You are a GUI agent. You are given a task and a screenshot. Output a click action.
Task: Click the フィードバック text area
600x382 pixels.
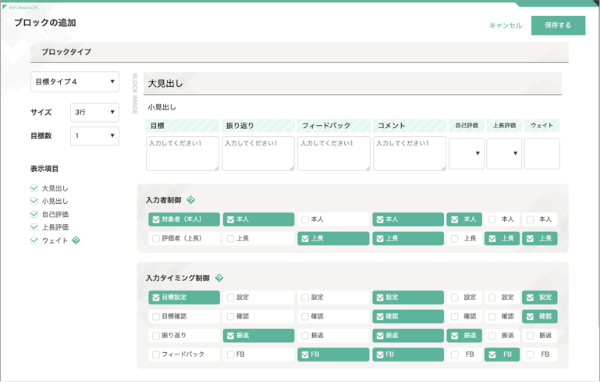tap(334, 153)
